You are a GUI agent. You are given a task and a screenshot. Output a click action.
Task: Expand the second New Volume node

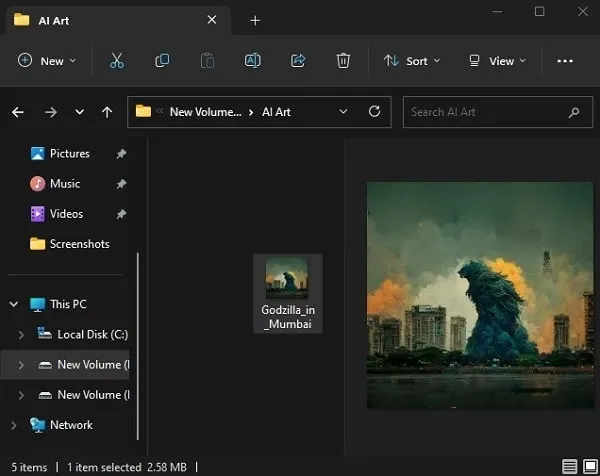pos(21,395)
